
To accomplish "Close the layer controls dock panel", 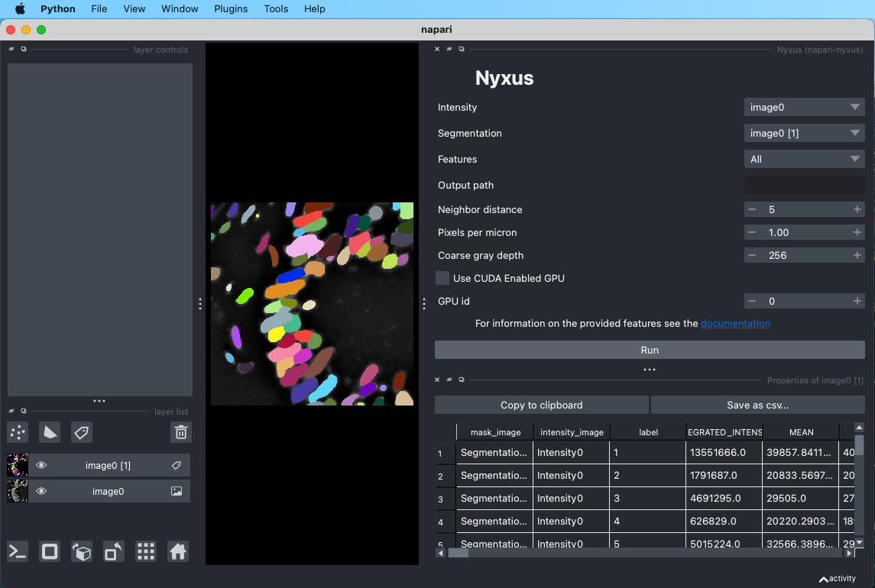I will 11,49.
